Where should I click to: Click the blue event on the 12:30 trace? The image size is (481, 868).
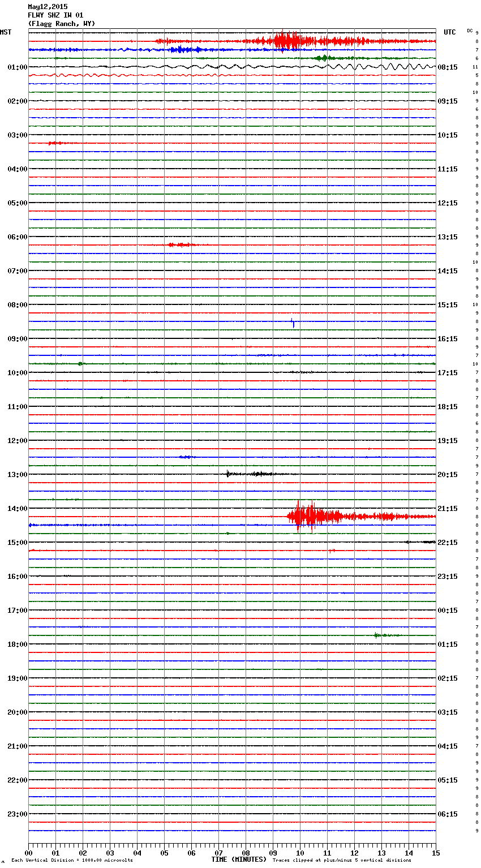187,457
